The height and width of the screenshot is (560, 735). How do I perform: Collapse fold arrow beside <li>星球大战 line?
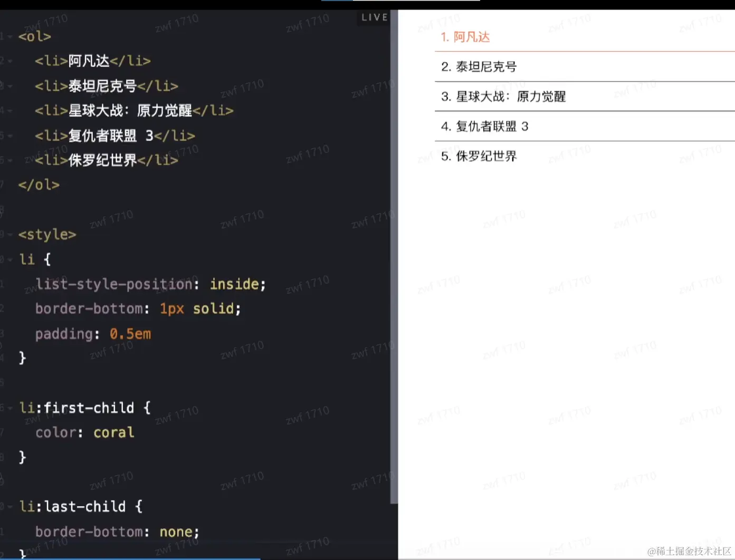point(10,111)
